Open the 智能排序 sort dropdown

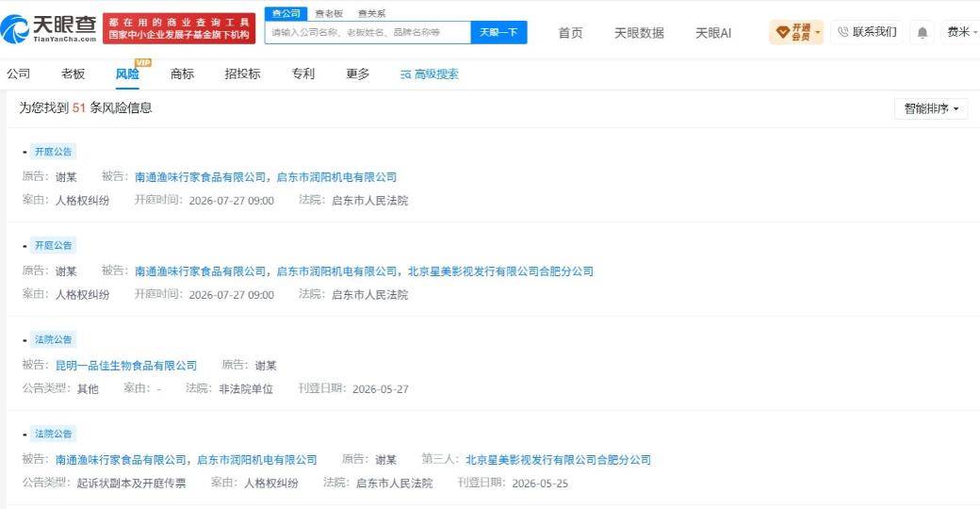(931, 108)
